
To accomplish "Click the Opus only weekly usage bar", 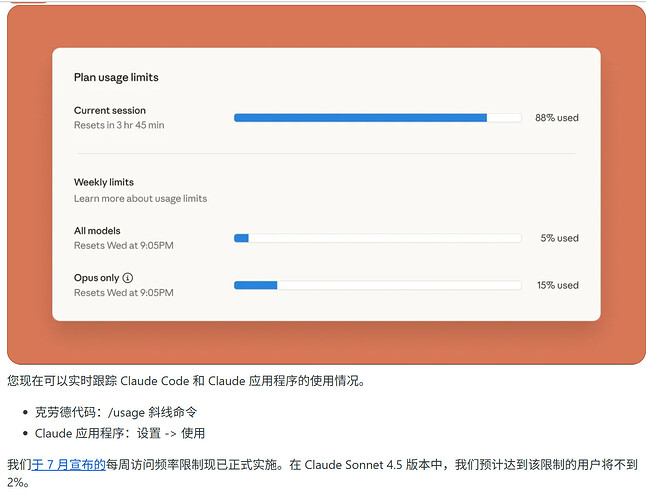I will pos(377,285).
